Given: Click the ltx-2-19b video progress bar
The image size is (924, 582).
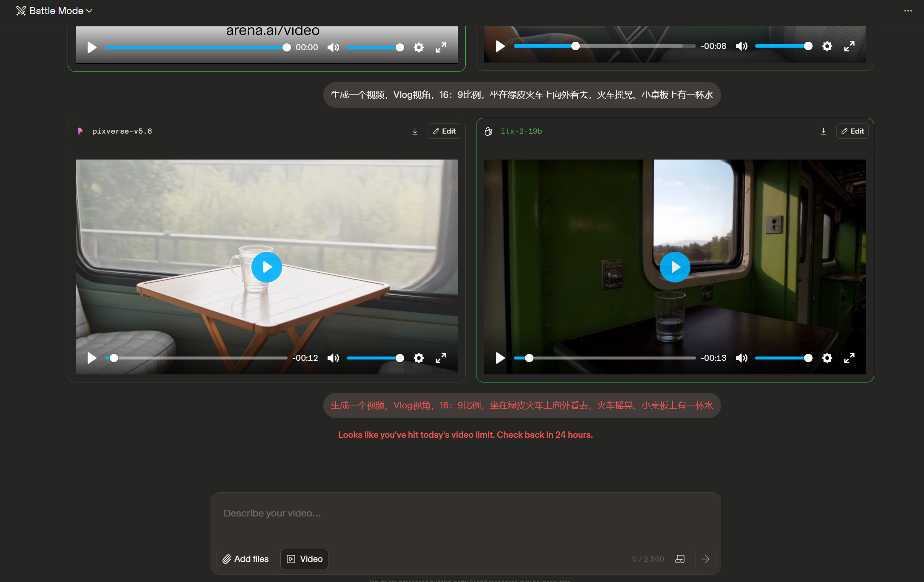Looking at the screenshot, I should tap(605, 358).
